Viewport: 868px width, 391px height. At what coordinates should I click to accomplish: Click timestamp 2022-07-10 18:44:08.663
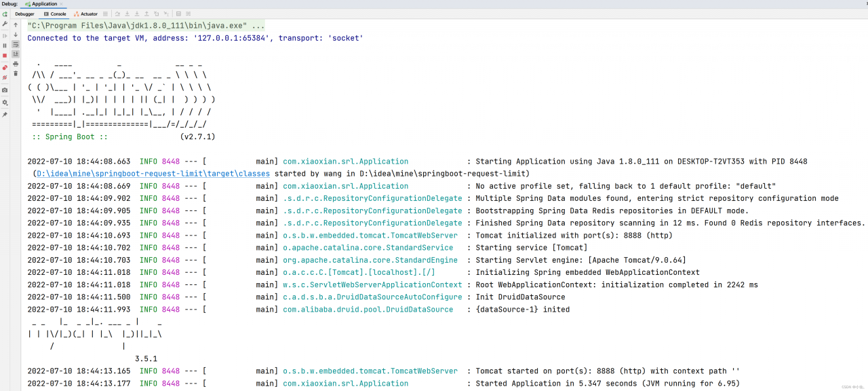(x=79, y=162)
